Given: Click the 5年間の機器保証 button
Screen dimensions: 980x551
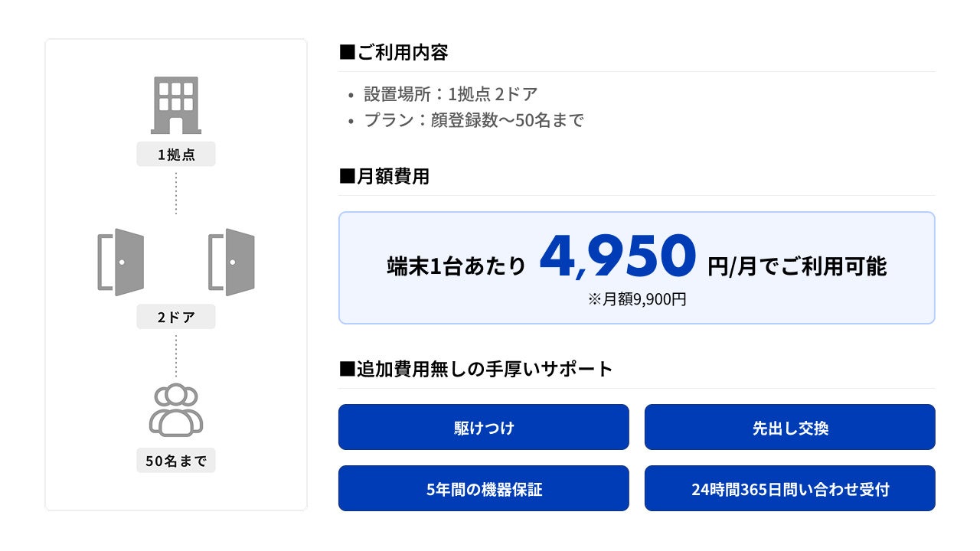Looking at the screenshot, I should point(484,488).
